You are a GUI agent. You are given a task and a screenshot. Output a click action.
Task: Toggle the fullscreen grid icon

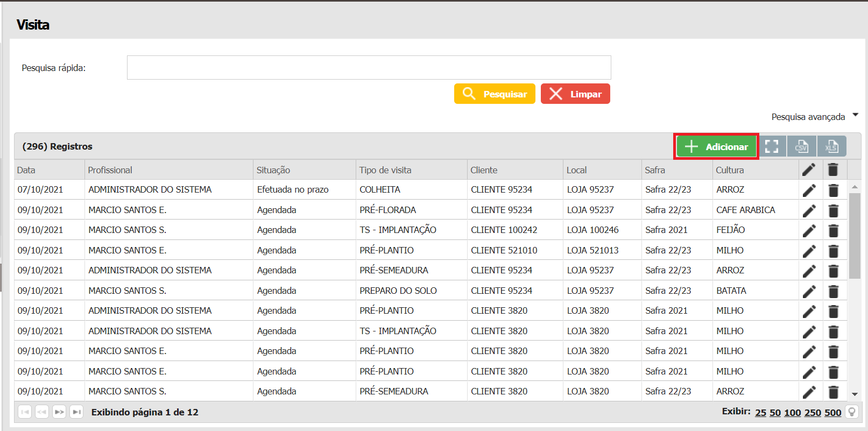[x=772, y=146]
